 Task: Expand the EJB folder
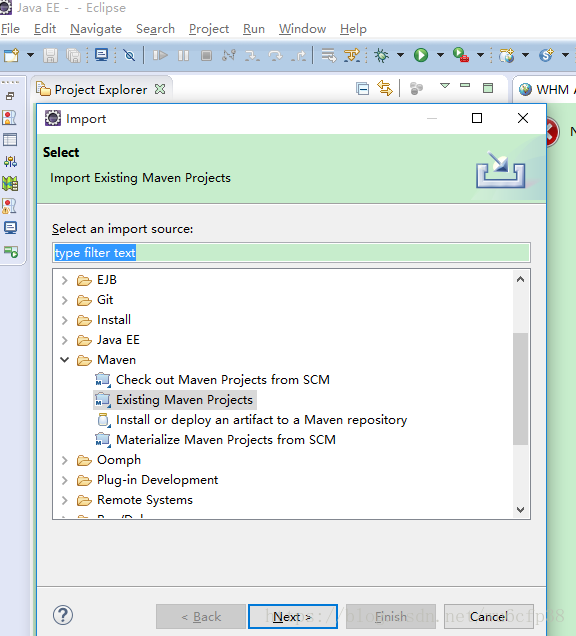coord(64,280)
